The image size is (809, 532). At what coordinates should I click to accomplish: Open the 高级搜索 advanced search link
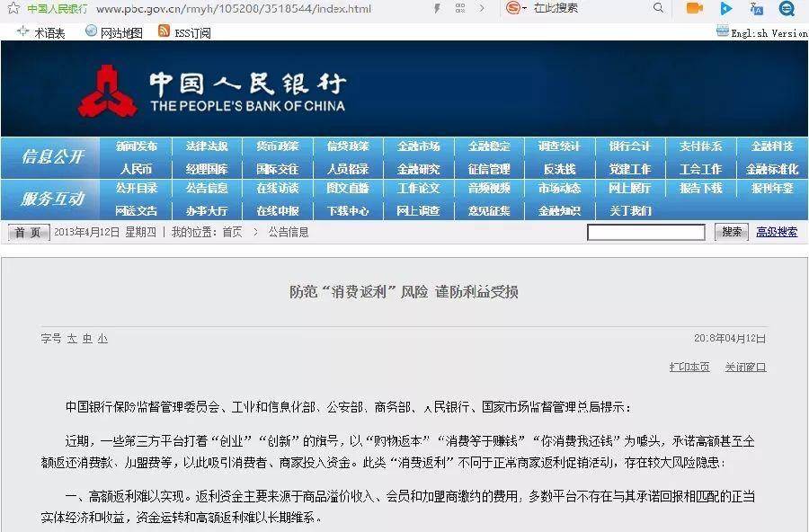coord(777,232)
